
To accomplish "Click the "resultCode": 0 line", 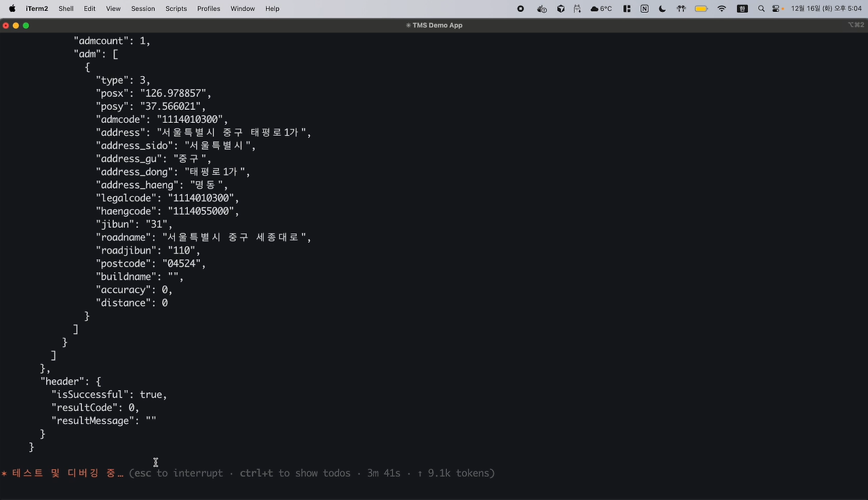I will click(x=96, y=408).
